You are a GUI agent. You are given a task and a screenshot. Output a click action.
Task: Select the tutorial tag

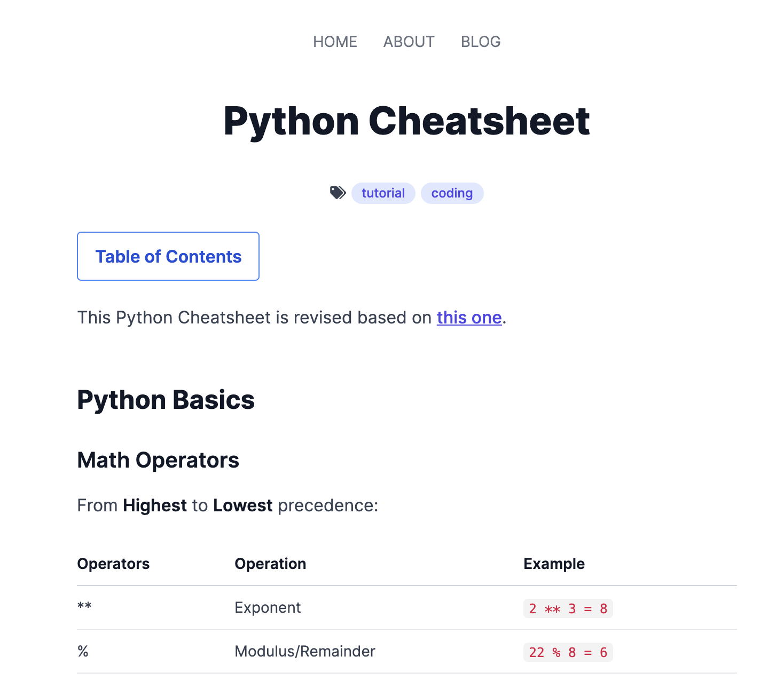coord(383,193)
